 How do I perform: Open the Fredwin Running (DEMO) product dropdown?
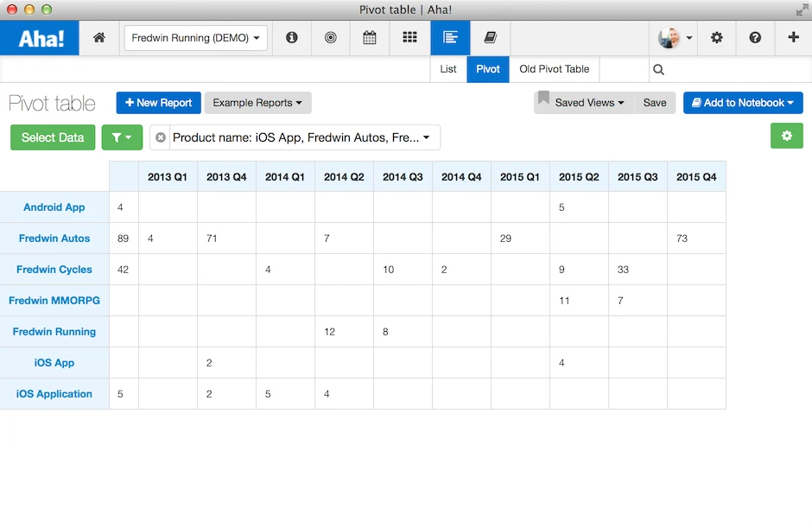click(x=196, y=38)
